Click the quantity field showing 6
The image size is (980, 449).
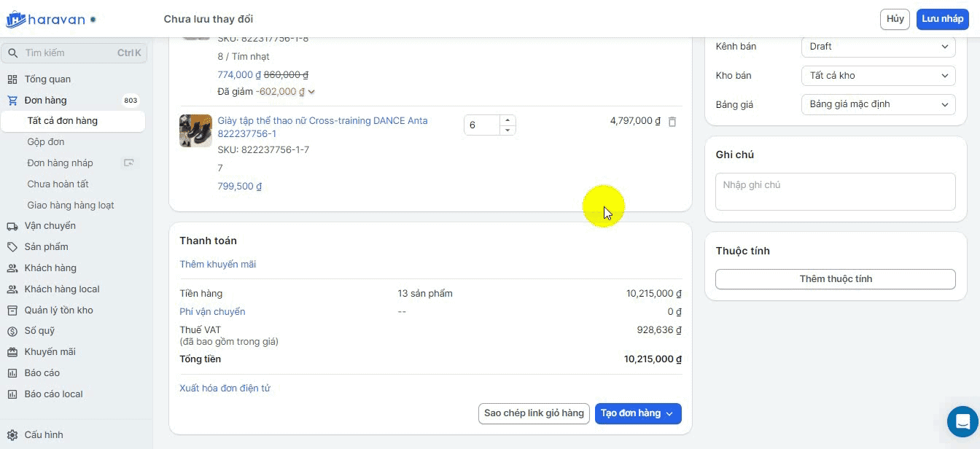(x=482, y=125)
